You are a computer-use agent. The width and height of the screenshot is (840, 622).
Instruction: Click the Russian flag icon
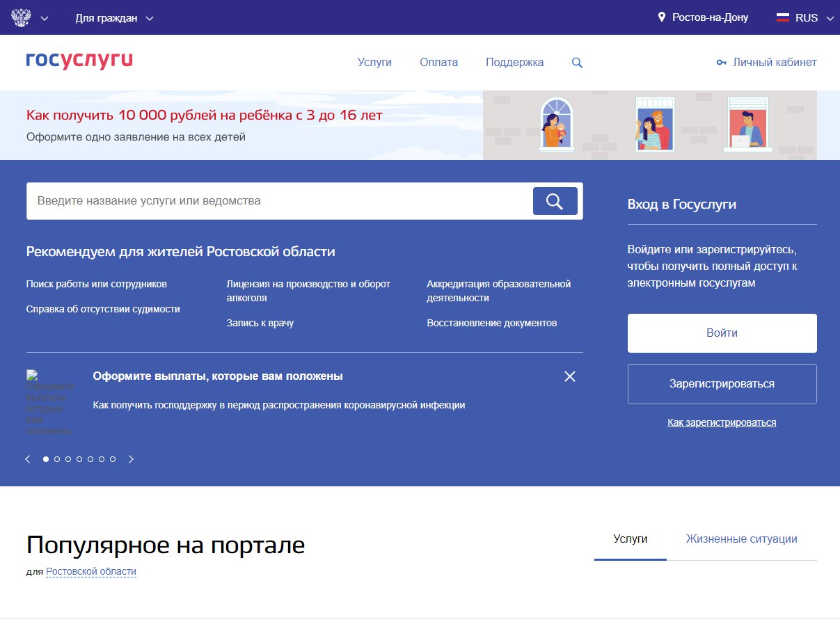point(783,17)
